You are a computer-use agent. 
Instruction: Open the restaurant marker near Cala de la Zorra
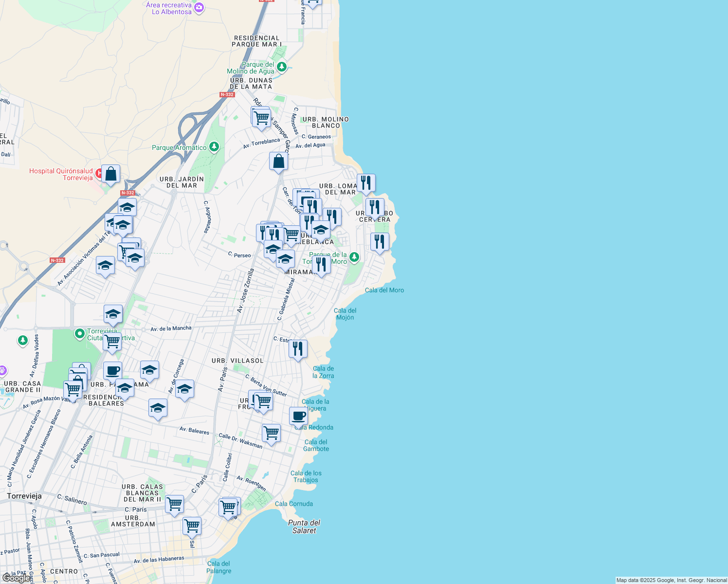[x=298, y=347]
